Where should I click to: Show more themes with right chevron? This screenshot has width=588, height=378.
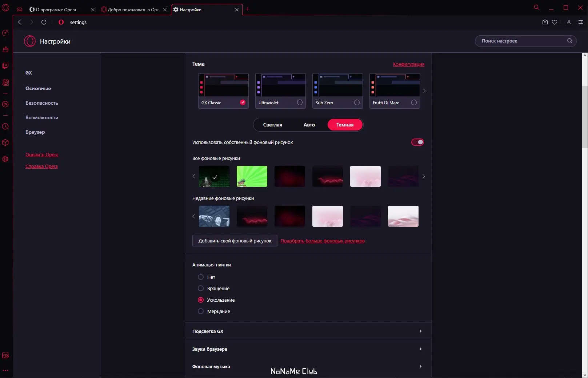[424, 91]
